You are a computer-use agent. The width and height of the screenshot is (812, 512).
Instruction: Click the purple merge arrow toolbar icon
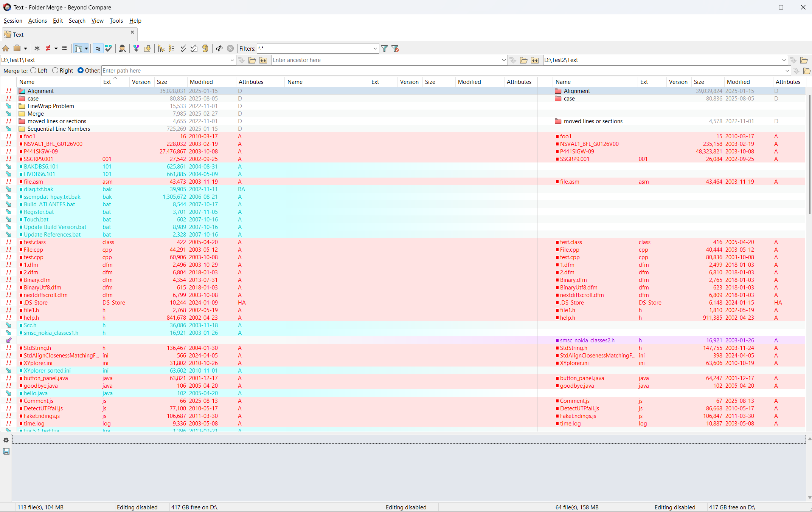click(x=137, y=48)
